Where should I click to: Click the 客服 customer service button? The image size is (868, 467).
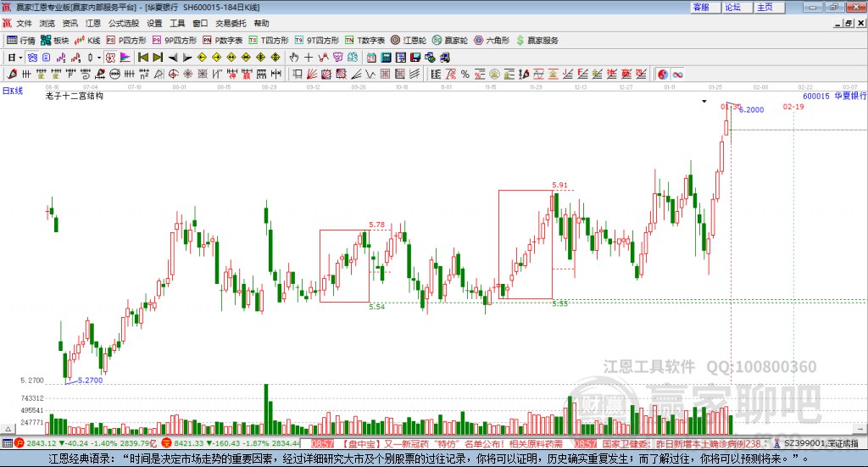[x=704, y=7]
